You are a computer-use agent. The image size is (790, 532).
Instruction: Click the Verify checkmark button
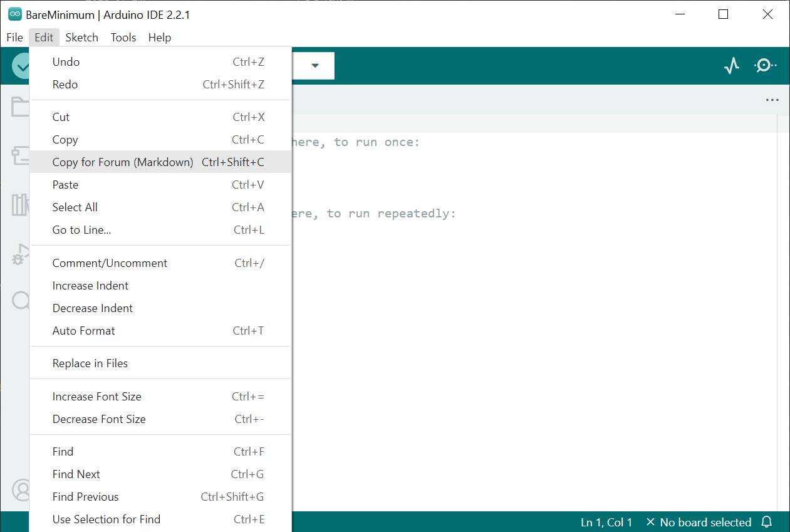point(21,66)
